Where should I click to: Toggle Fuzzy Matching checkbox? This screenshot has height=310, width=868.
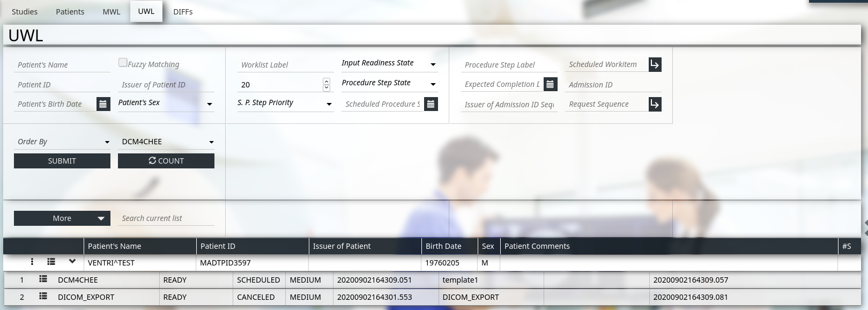tap(123, 63)
